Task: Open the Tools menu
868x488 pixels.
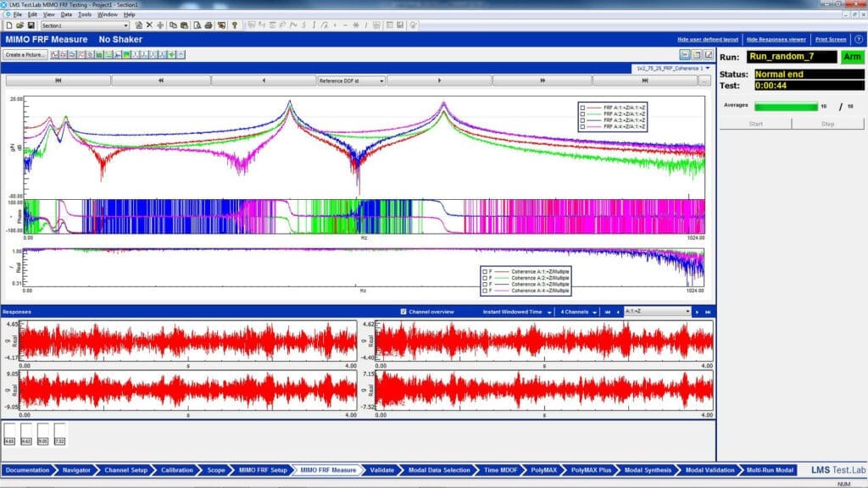Action: 85,14
